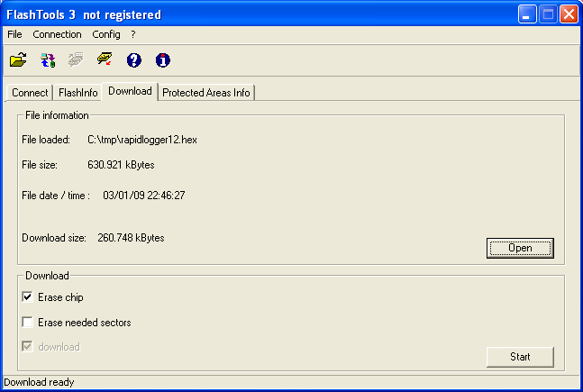Screen dimensions: 583x392
Task: Click the Open button to load a file
Action: coord(520,248)
